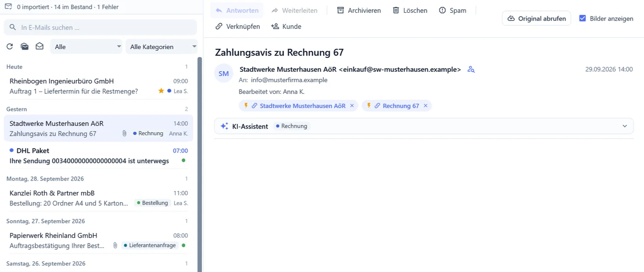Viewport: 644px width, 272px height.
Task: Click the Rechnung tag in the email list
Action: [148, 133]
